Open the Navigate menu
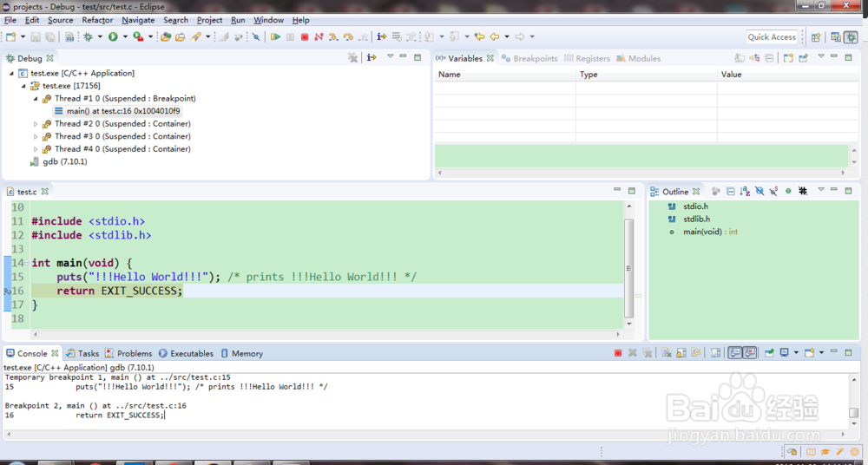 [138, 20]
